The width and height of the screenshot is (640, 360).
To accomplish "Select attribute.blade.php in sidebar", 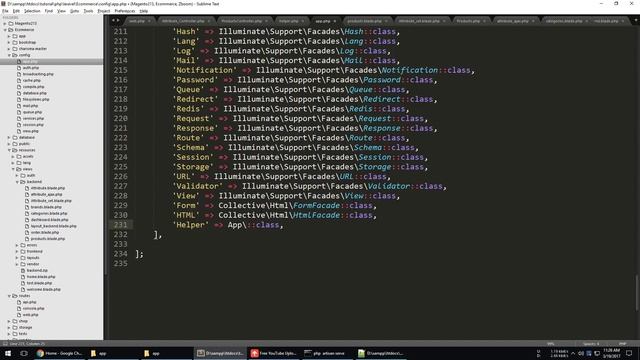I will pyautogui.click(x=48, y=188).
